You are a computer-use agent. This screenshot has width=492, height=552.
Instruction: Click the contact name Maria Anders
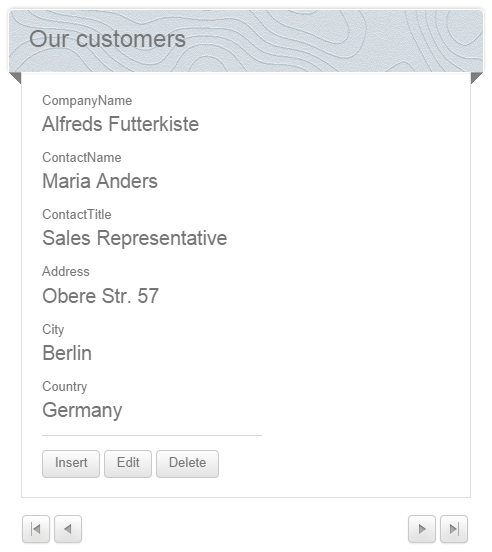click(100, 181)
